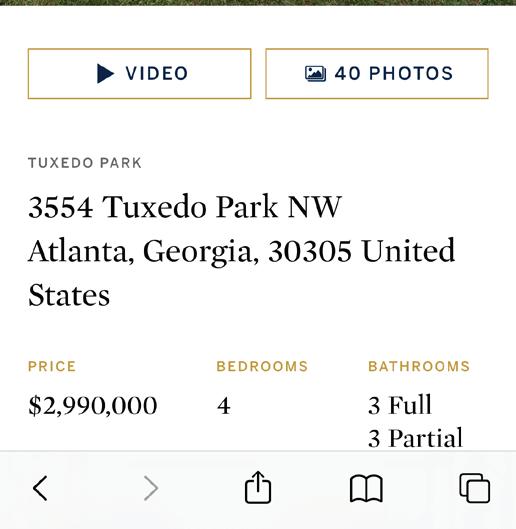The image size is (516, 529).
Task: Select the bedrooms count 4
Action: (x=224, y=406)
